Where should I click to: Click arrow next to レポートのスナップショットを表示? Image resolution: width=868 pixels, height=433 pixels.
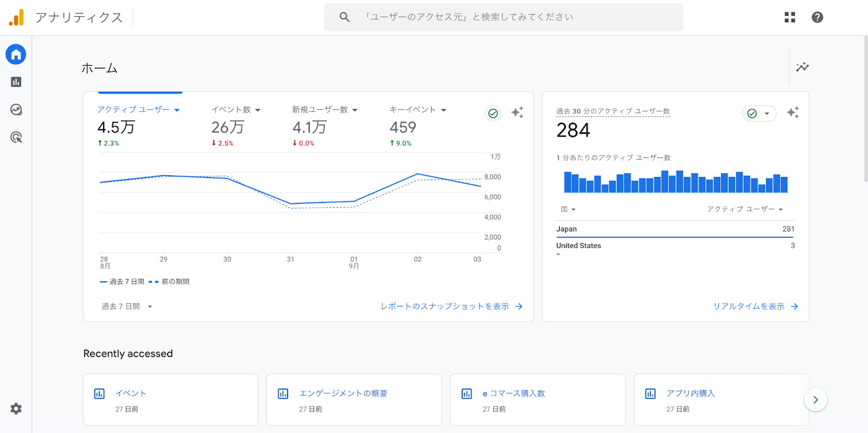click(x=519, y=307)
